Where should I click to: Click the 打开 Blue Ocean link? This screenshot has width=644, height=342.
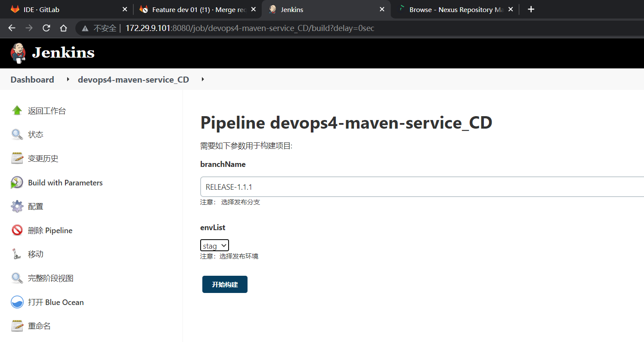coord(56,302)
